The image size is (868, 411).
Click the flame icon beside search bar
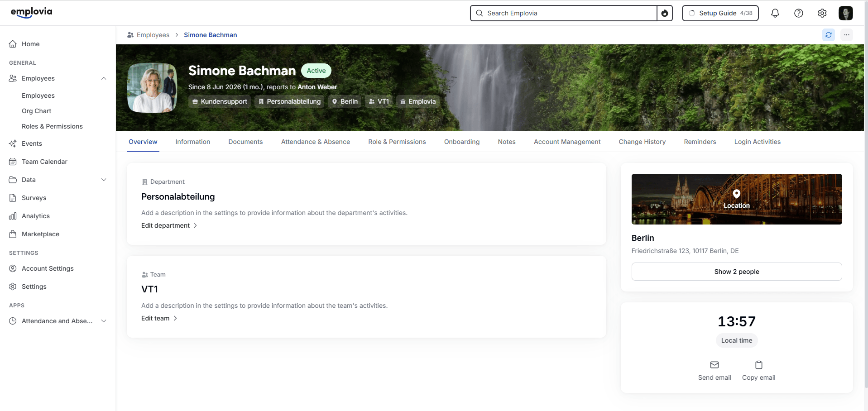(x=665, y=13)
